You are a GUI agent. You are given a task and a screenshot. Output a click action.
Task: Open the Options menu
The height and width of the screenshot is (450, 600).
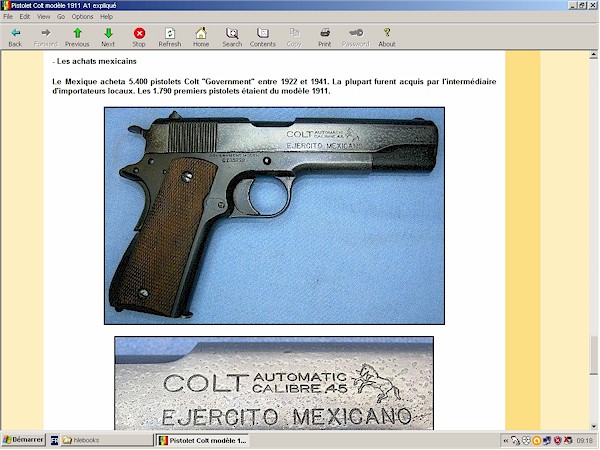[82, 16]
